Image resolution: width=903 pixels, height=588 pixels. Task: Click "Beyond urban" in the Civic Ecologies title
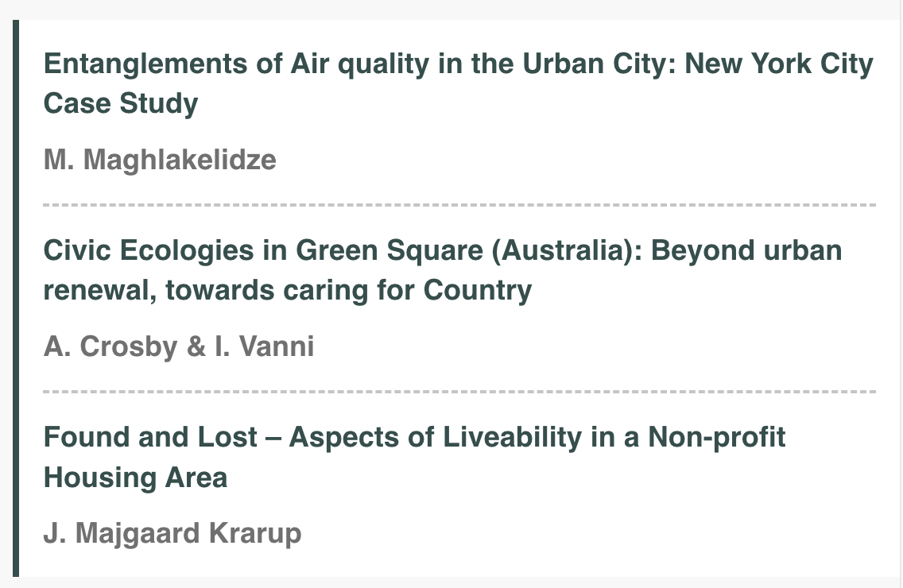pos(746,250)
